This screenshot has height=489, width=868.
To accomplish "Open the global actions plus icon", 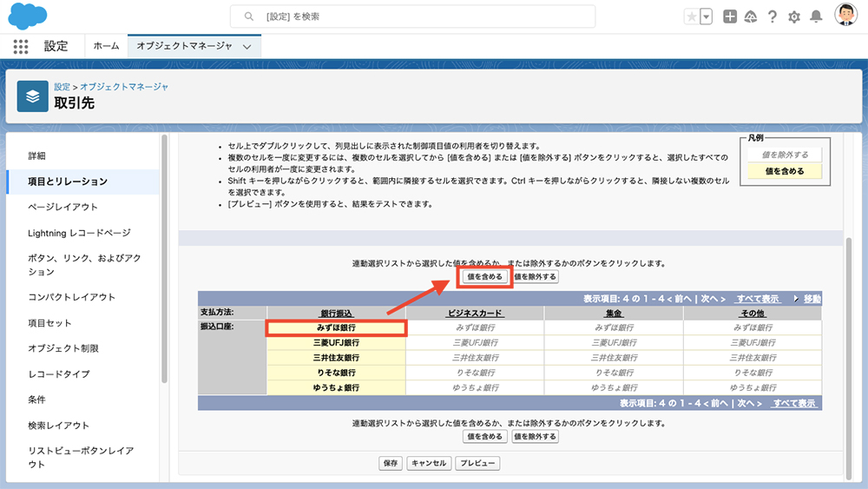I will coord(730,17).
